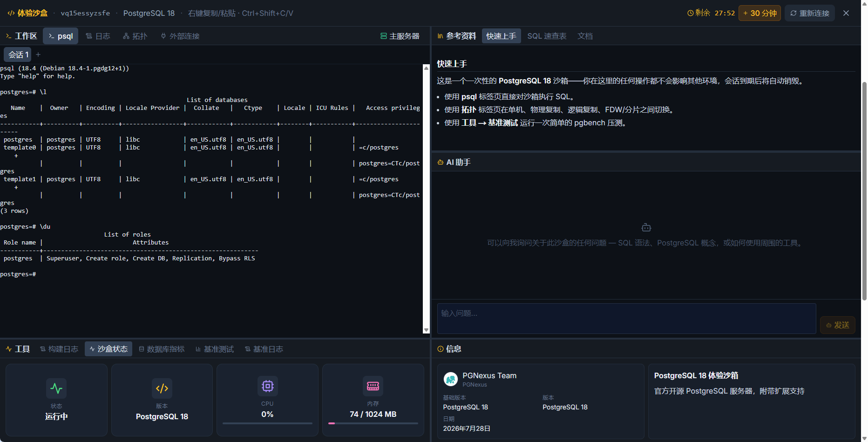Open the 文档 tab

[585, 36]
